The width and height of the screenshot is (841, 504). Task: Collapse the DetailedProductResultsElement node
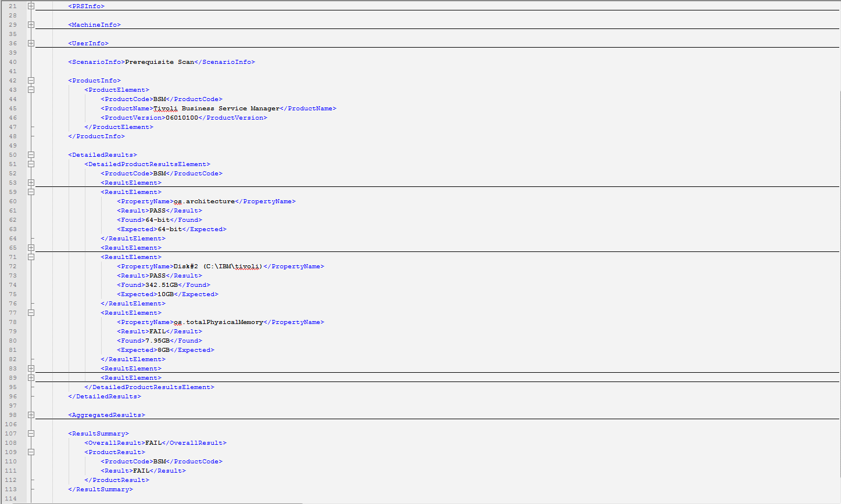(x=31, y=164)
